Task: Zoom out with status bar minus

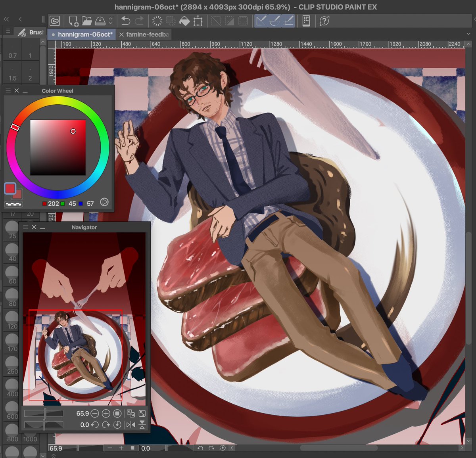Action: pyautogui.click(x=110, y=448)
